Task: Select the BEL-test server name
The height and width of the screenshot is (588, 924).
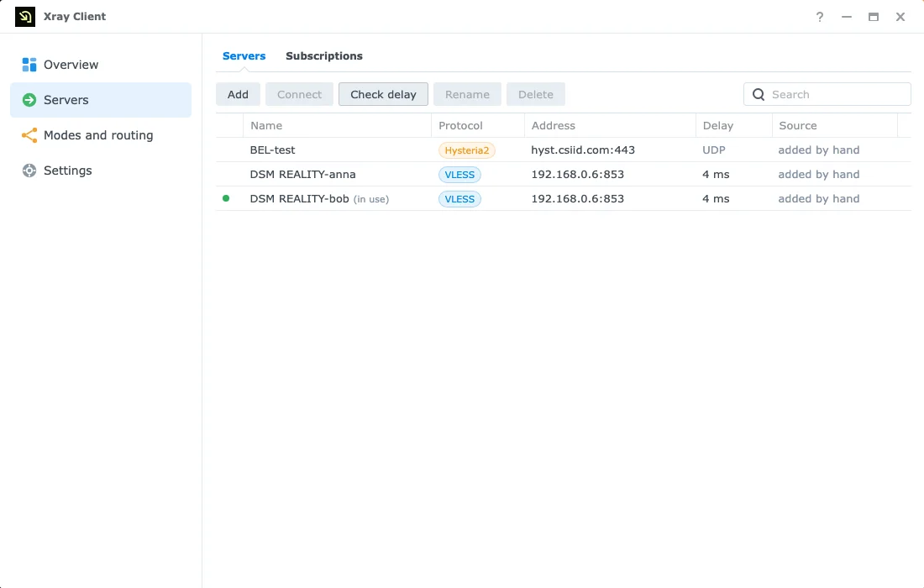Action: 272,150
